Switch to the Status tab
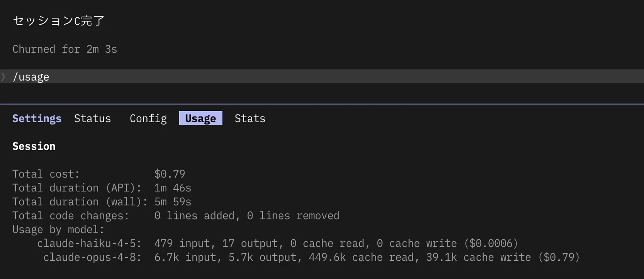The width and height of the screenshot is (644, 279). coord(92,118)
